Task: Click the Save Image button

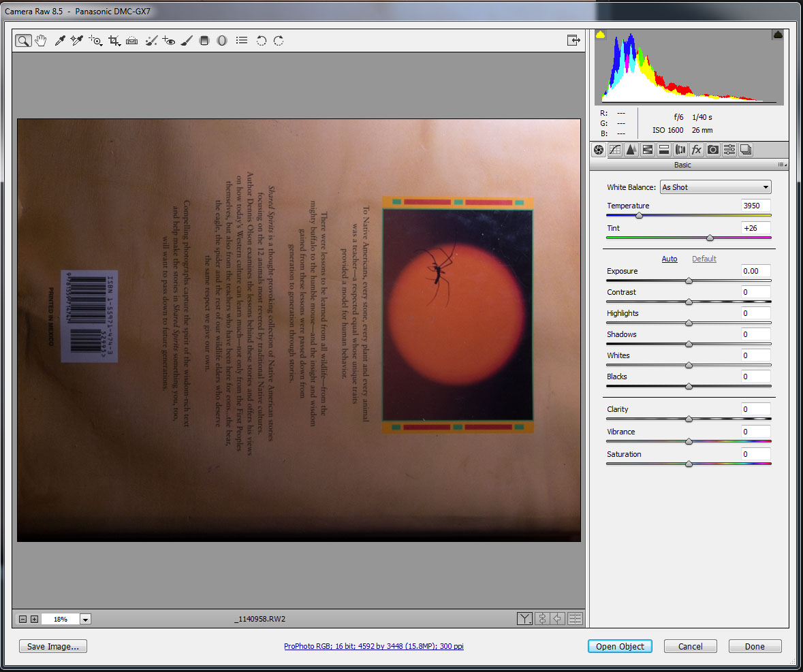Action: 52,646
